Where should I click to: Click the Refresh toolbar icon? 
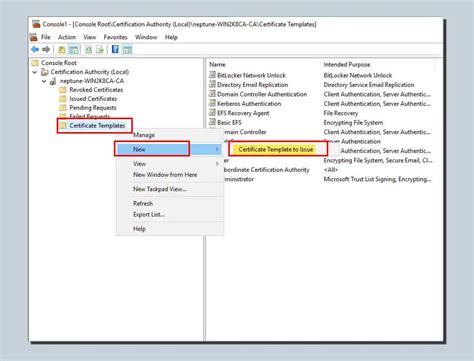click(88, 50)
